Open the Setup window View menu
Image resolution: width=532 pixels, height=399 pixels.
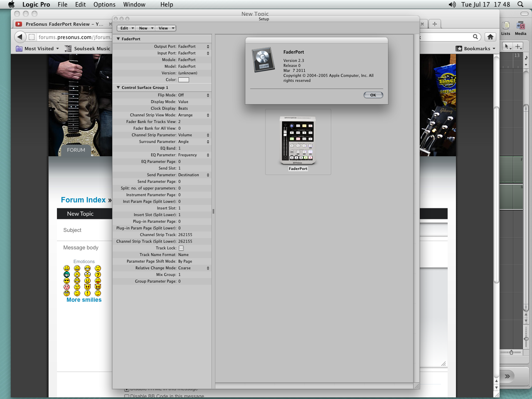point(166,28)
